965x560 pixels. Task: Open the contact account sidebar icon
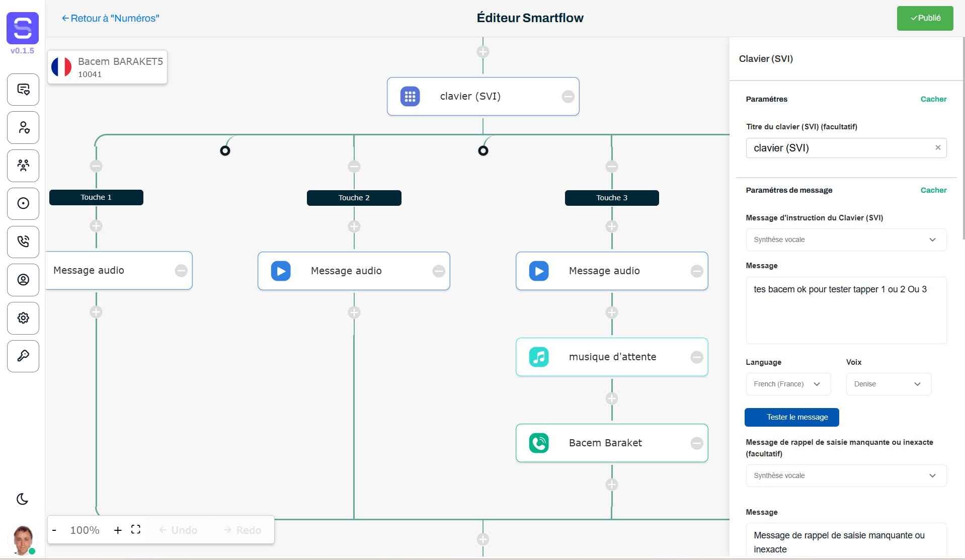tap(23, 280)
